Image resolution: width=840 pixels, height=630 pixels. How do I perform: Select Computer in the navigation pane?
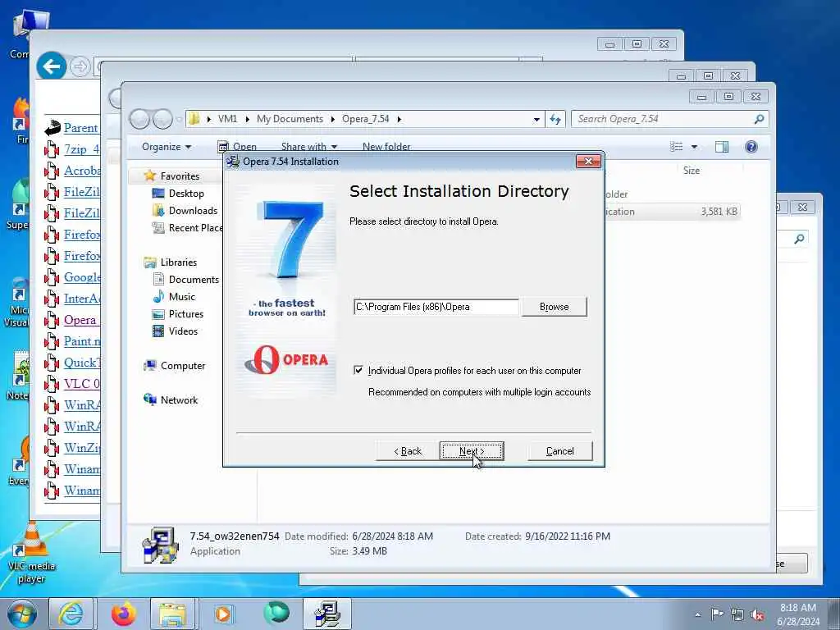coord(183,365)
